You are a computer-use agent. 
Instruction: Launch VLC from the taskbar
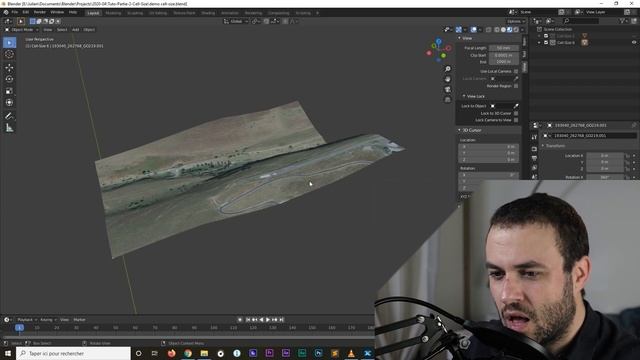point(351,353)
